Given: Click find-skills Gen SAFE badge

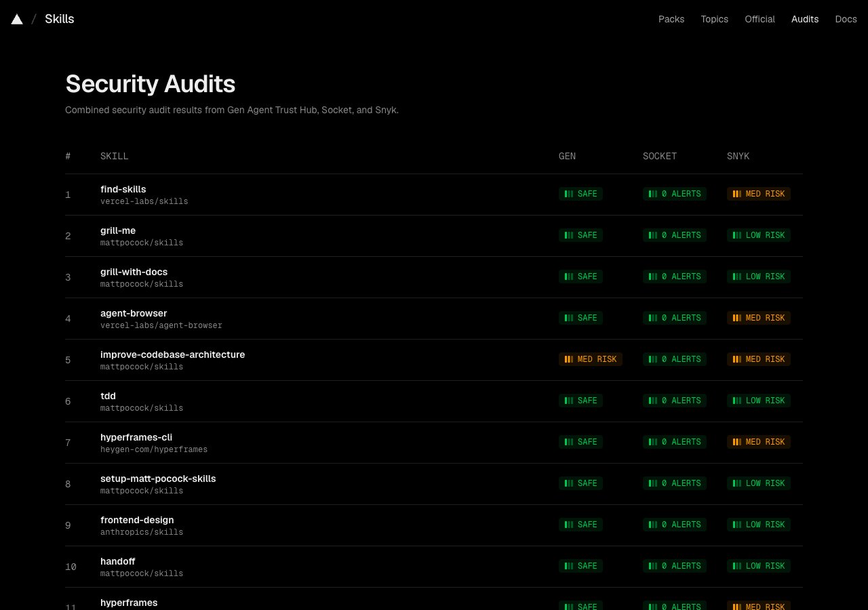Looking at the screenshot, I should click(580, 194).
